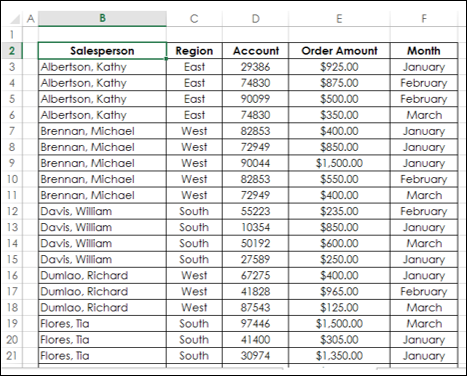Click the $235.00 order amount cell

point(339,211)
